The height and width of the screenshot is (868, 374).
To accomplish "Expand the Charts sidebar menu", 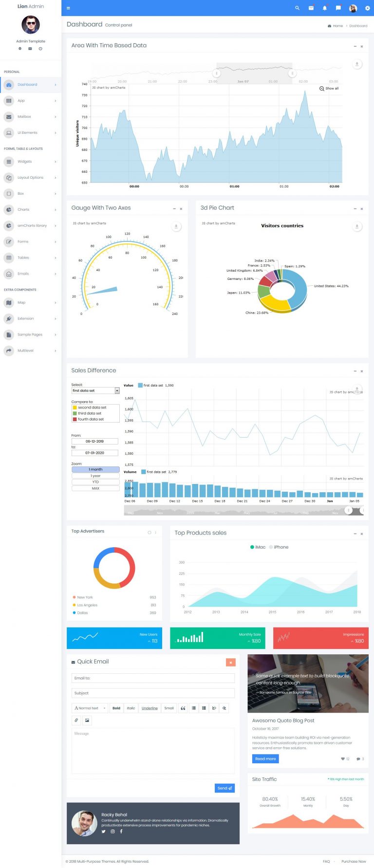I will [x=31, y=210].
